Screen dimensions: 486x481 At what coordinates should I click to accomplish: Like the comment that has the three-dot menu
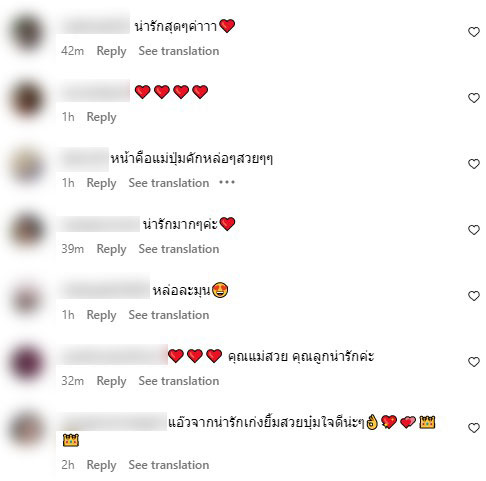[x=474, y=164]
